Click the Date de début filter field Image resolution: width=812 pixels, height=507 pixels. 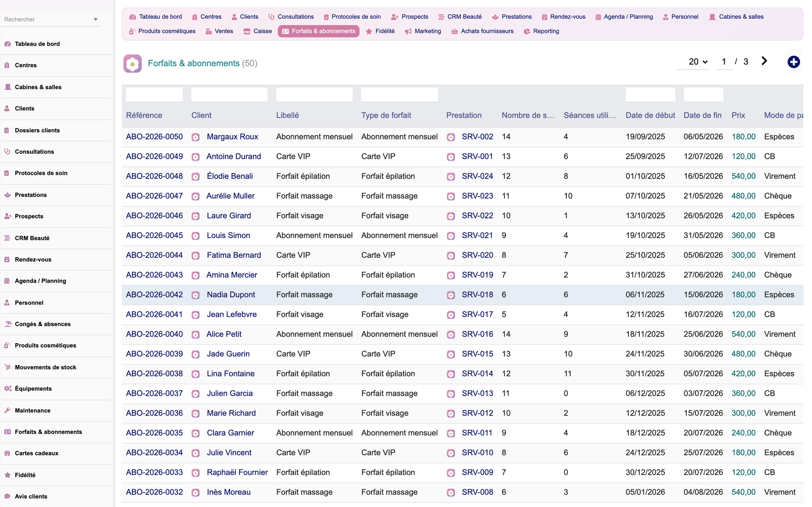[650, 95]
